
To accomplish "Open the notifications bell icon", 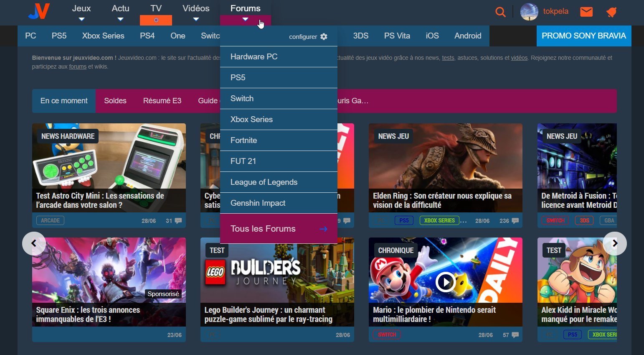I will click(612, 12).
